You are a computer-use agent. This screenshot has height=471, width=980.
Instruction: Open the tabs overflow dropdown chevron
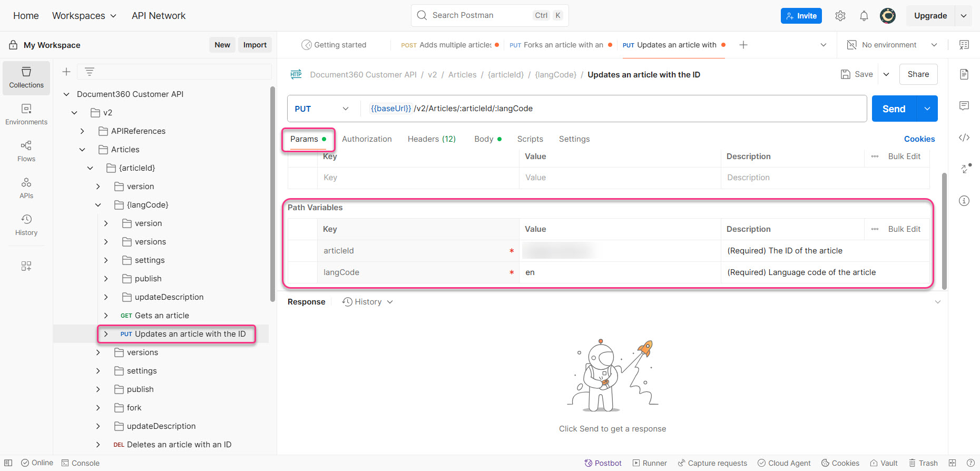point(824,45)
